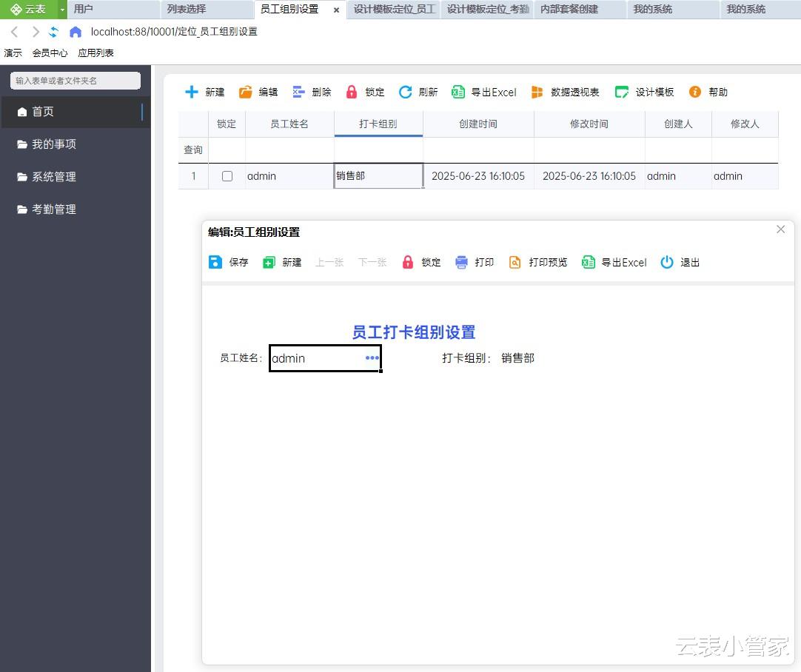Open 设计模板 design template icon
Image resolution: width=801 pixels, height=672 pixels.
(x=622, y=92)
